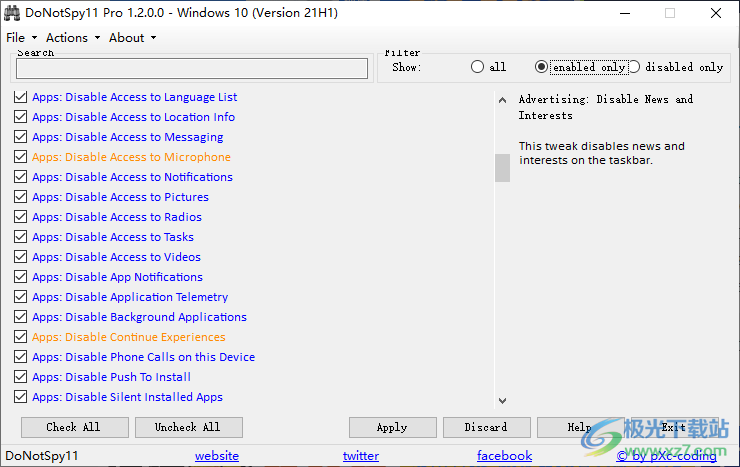
Task: Toggle Disable Phone Calls on this Device checkbox
Action: point(20,357)
